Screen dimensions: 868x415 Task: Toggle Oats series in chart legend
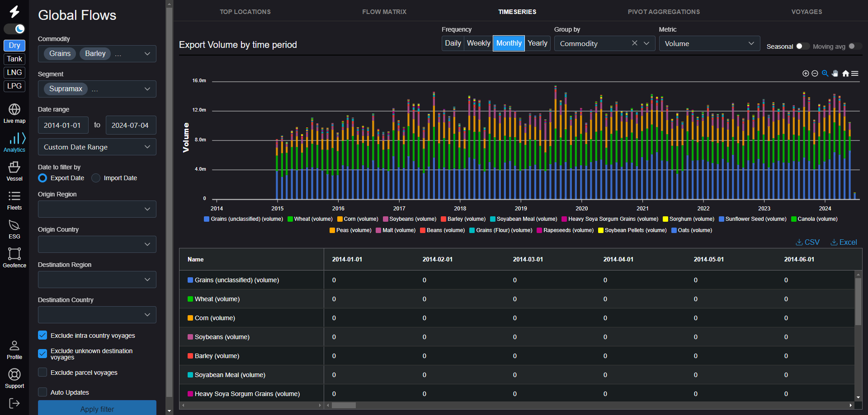(x=692, y=230)
